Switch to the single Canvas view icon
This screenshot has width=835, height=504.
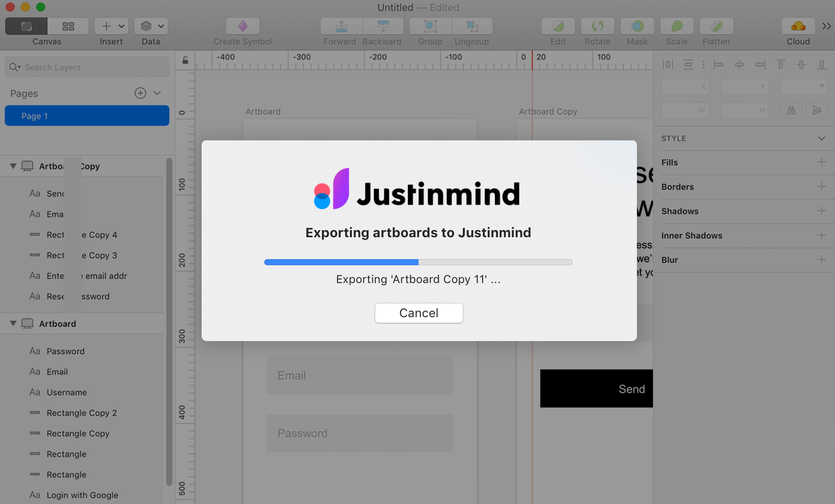[x=26, y=26]
